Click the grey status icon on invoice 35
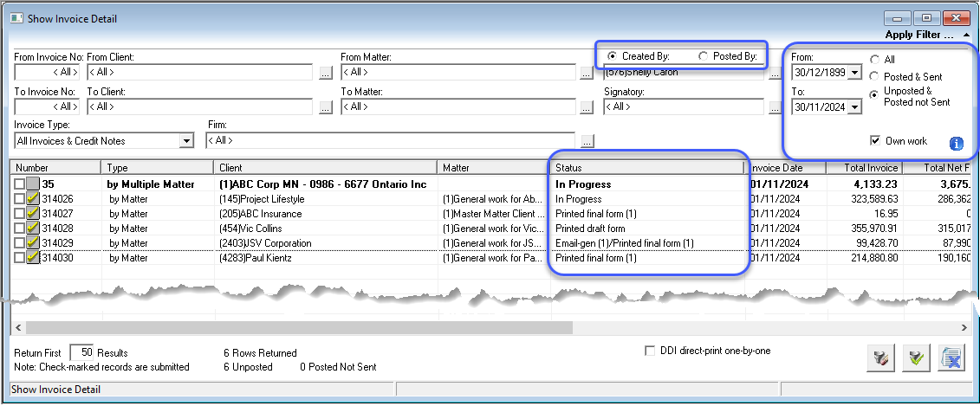 point(33,184)
